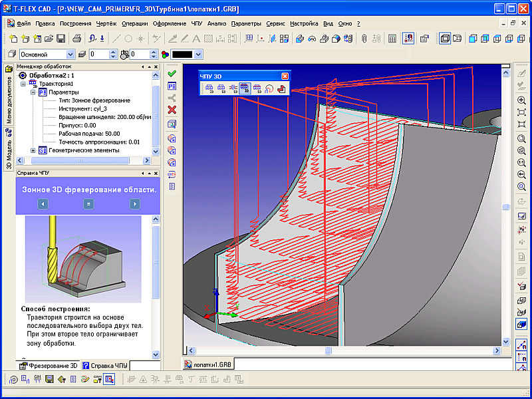The image size is (532, 399).
Task: Click the stepper arrows of the priority field
Action: tap(154, 55)
